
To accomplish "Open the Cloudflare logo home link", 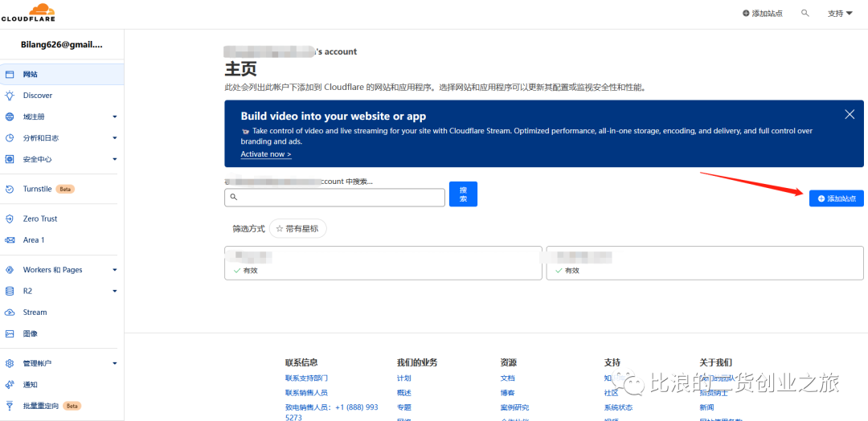I will coord(27,12).
